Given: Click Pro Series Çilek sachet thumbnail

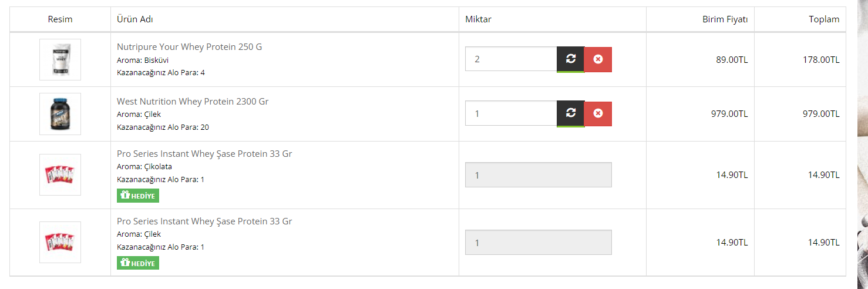Looking at the screenshot, I should click(x=60, y=242).
